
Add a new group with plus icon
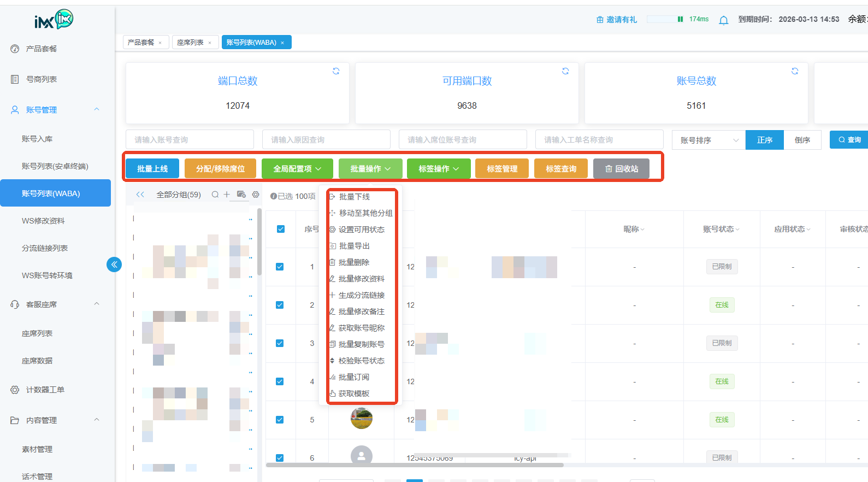coord(227,195)
